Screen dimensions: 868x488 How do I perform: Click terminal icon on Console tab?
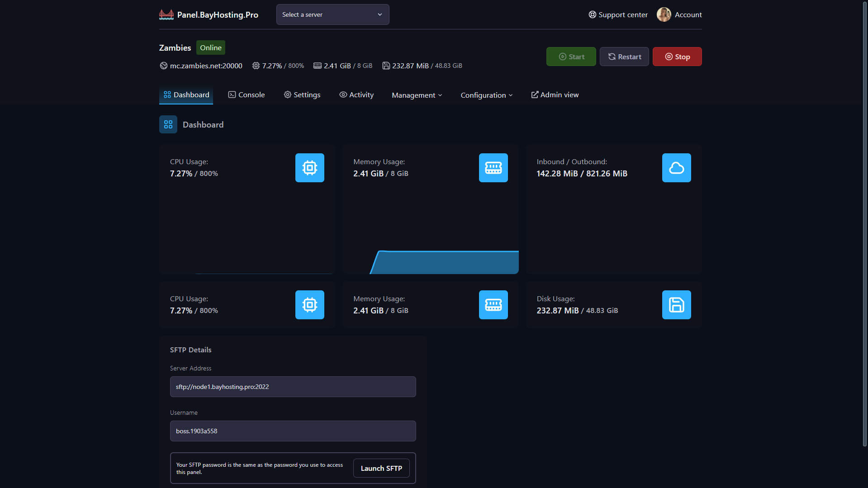tap(232, 95)
